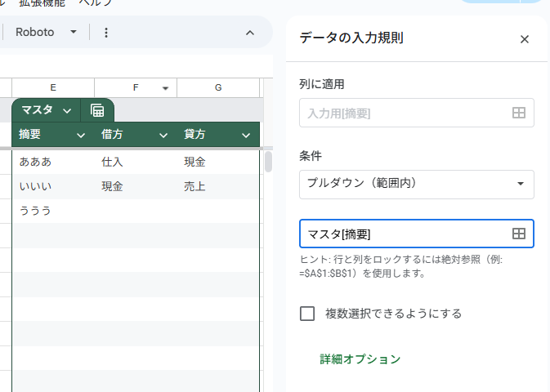Viewport: 550px width, 392px height.
Task: Open the Roboto font dropdown
Action: coord(73,33)
